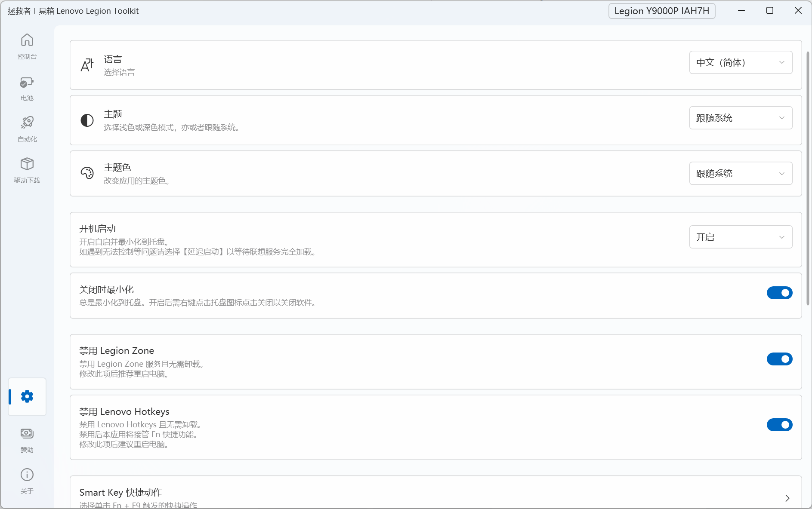The height and width of the screenshot is (509, 812).
Task: Click the Legion Y9000P IAH7H model button
Action: pos(662,11)
